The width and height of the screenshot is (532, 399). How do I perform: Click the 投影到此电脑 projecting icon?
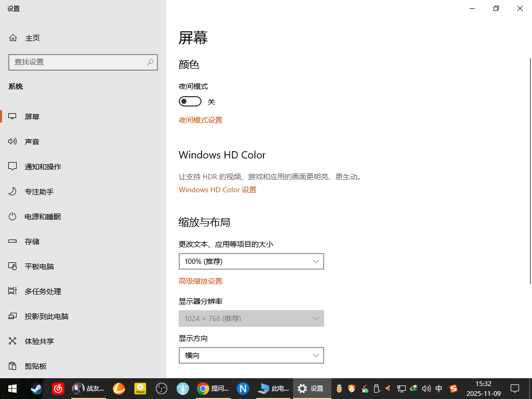pyautogui.click(x=12, y=316)
